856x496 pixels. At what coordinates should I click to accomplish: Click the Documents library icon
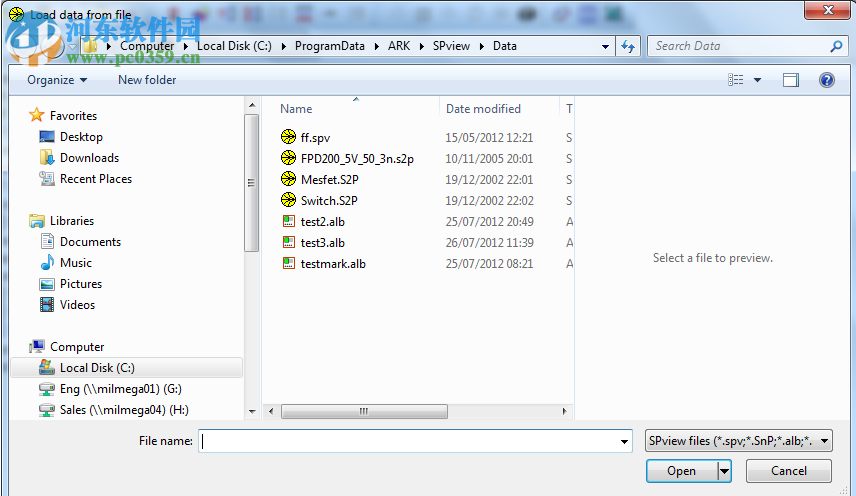tap(47, 241)
